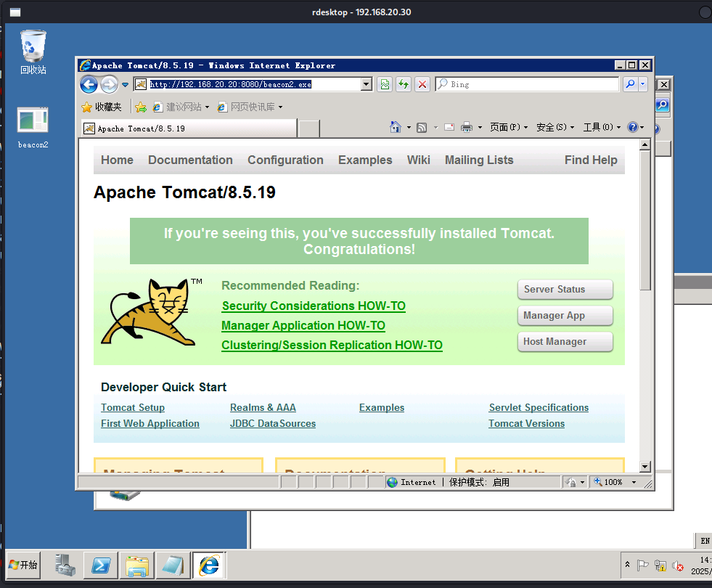Screen dimensions: 712x588
Task: Open Security Considerations HOW-TO link
Action: coord(314,306)
